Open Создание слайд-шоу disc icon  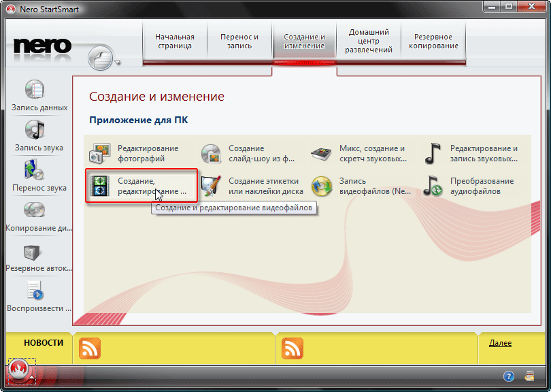click(211, 153)
